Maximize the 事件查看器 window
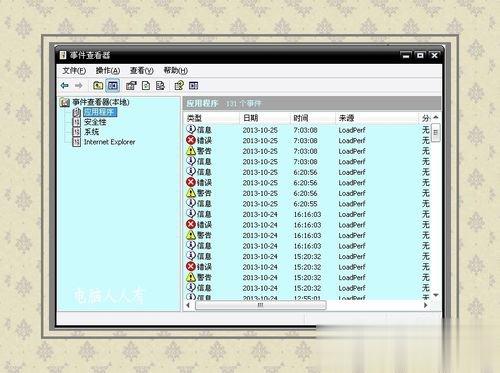 (x=420, y=55)
